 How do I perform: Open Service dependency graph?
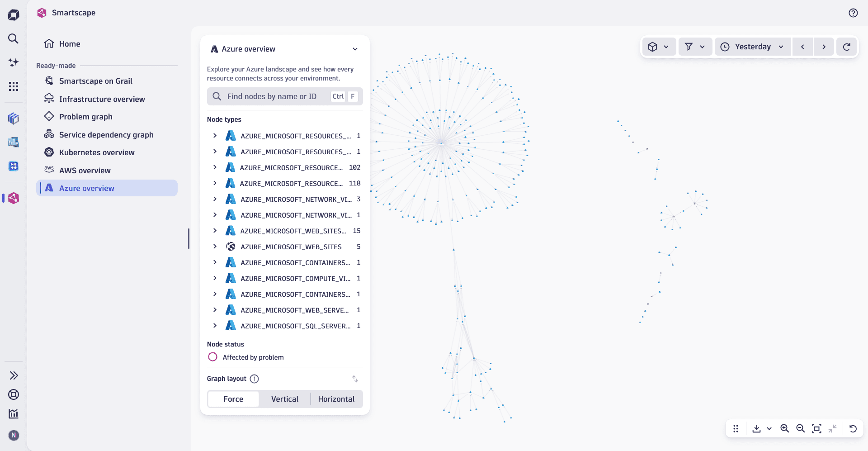pyautogui.click(x=107, y=135)
